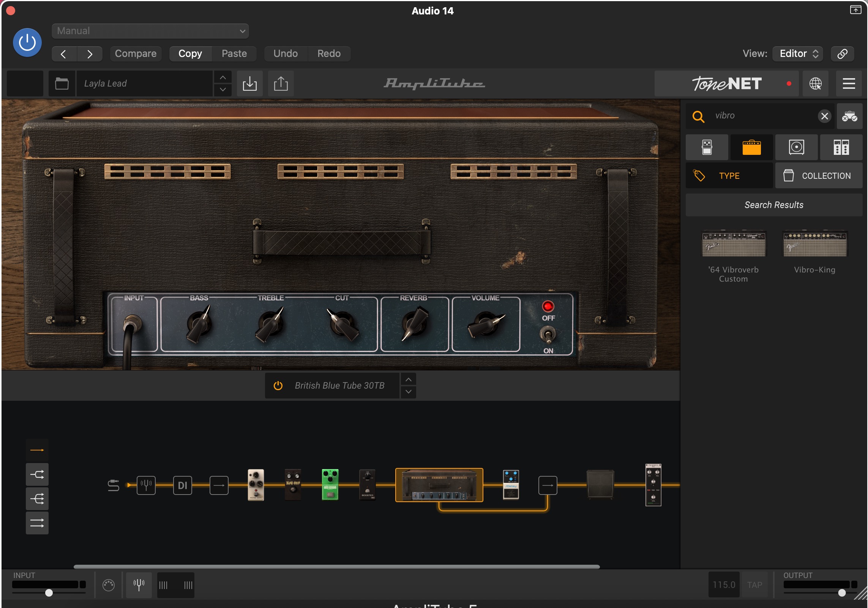Select the rack unit at chain end

653,485
